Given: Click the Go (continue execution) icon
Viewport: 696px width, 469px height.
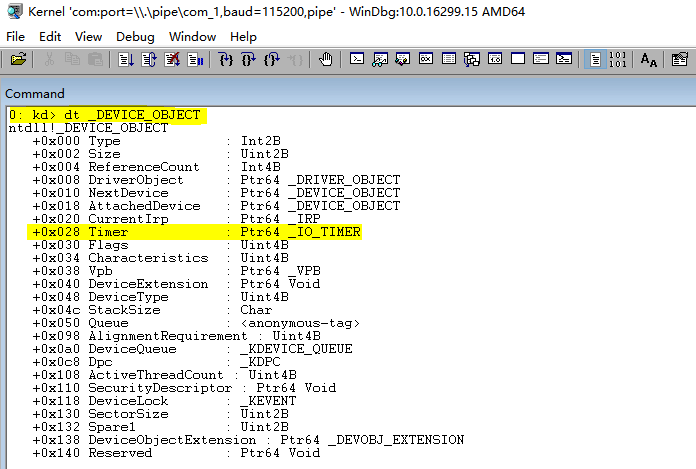Looking at the screenshot, I should (x=126, y=59).
